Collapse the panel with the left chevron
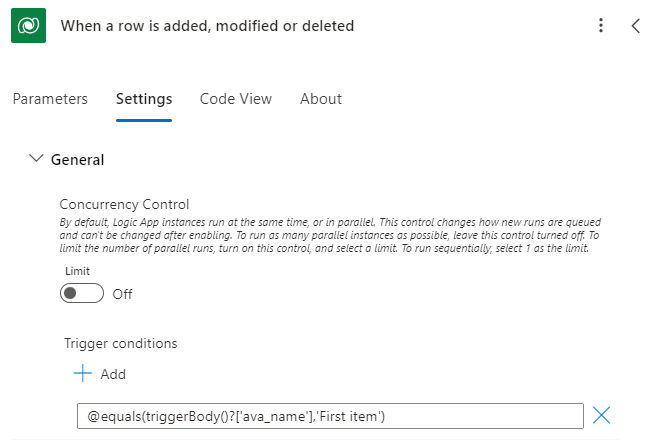Image resolution: width=653 pixels, height=440 pixels. (x=635, y=26)
